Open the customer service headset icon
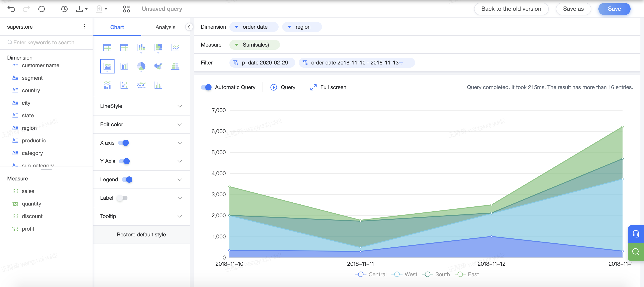 pyautogui.click(x=636, y=234)
